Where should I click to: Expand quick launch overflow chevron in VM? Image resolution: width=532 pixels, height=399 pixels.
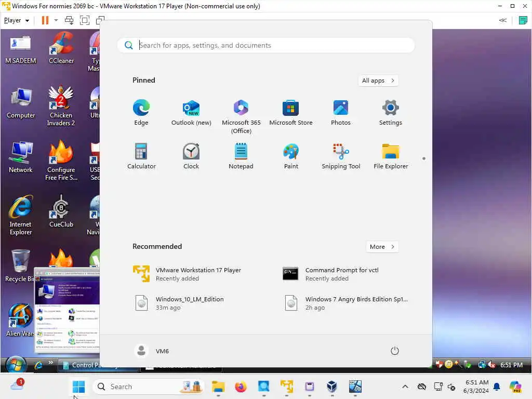point(50,363)
